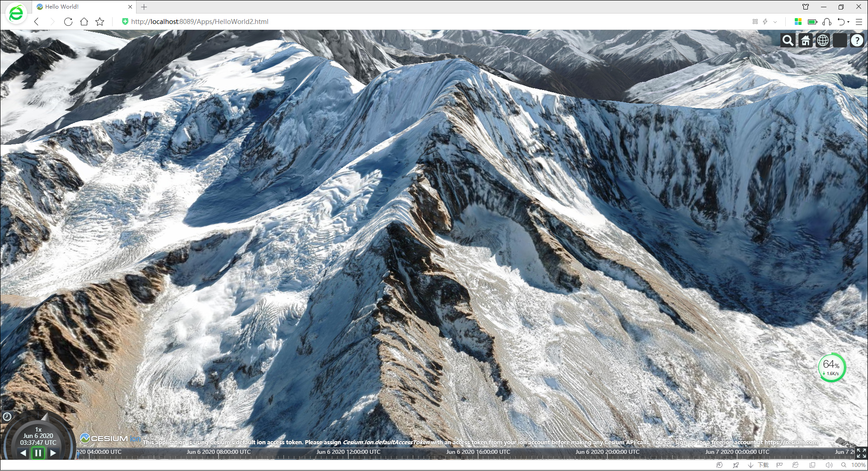Click timeline at Jun 6 2020 12:00:00 UTC
This screenshot has width=868, height=471.
tap(349, 452)
